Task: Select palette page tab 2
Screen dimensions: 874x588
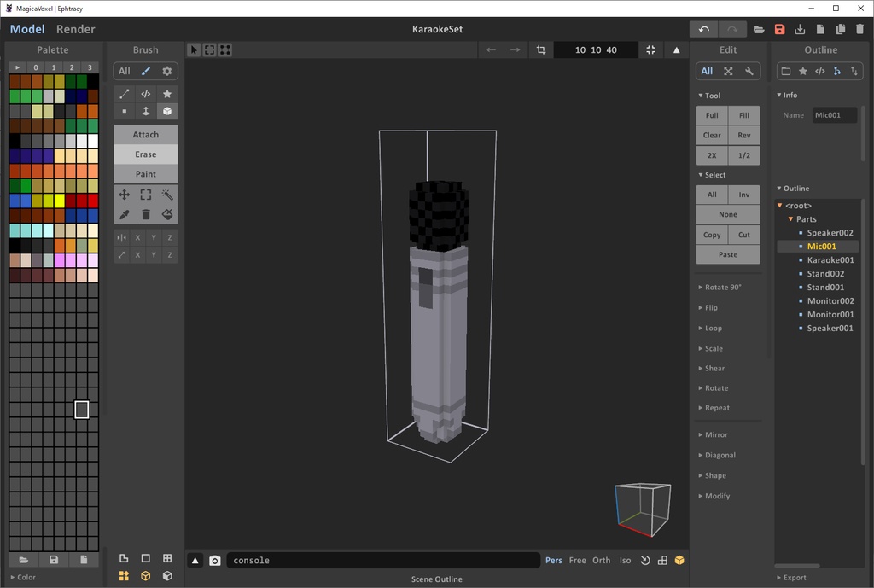Action: coord(72,67)
